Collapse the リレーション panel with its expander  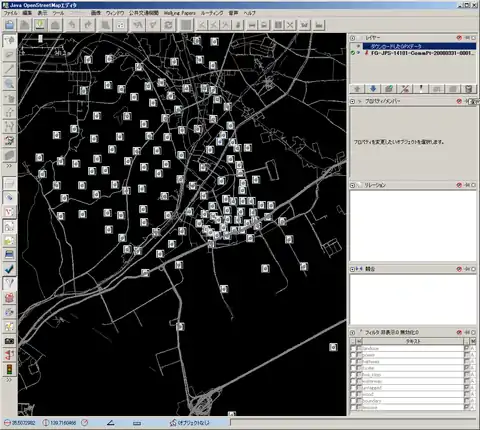(x=353, y=185)
